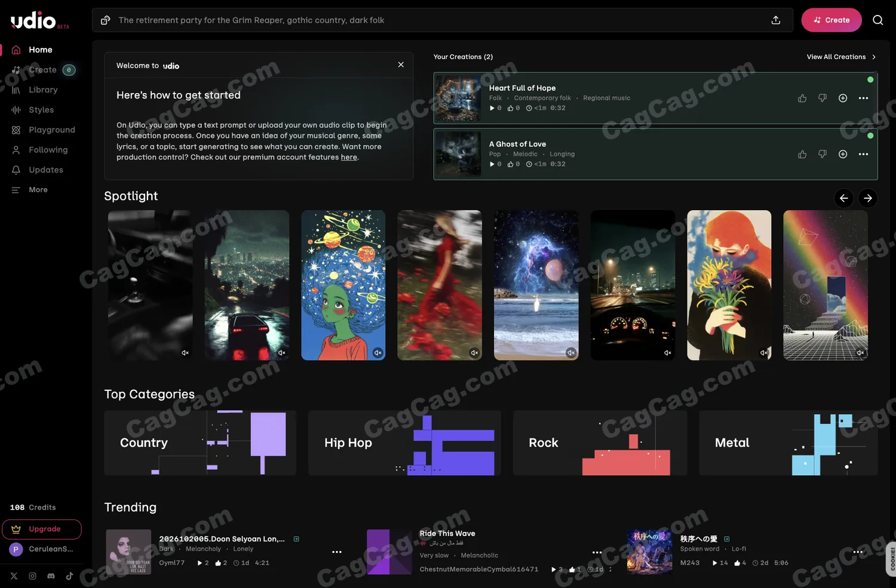Open the CeruleanS account menu
The image size is (896, 588).
42,549
